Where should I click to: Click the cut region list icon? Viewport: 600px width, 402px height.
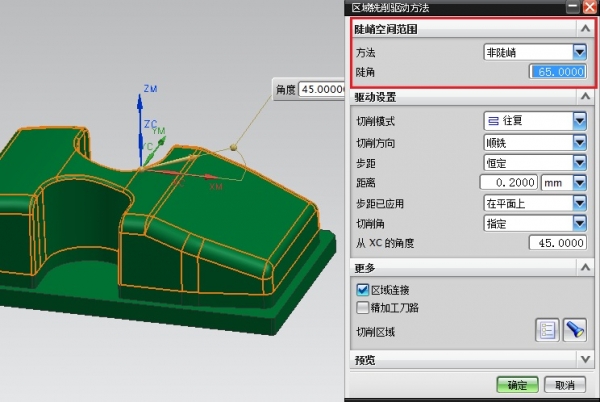(x=547, y=330)
